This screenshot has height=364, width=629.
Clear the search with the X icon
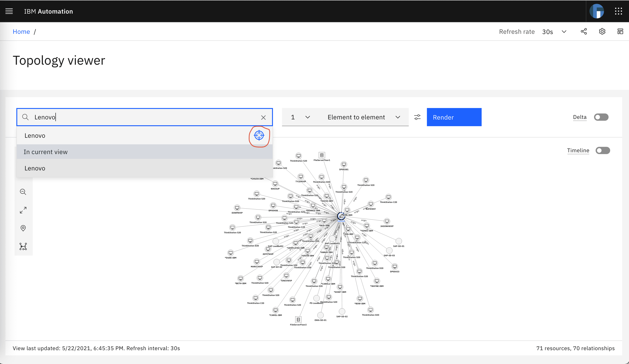[x=264, y=117]
